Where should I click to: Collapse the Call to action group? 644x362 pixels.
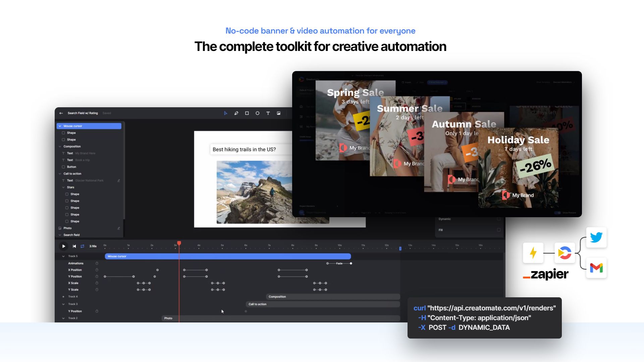(x=60, y=174)
